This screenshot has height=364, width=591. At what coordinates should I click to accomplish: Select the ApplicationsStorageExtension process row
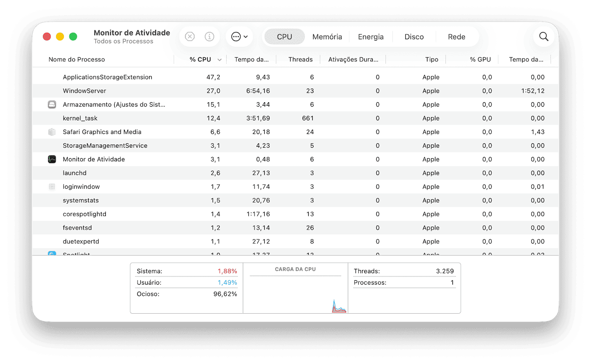click(x=295, y=77)
